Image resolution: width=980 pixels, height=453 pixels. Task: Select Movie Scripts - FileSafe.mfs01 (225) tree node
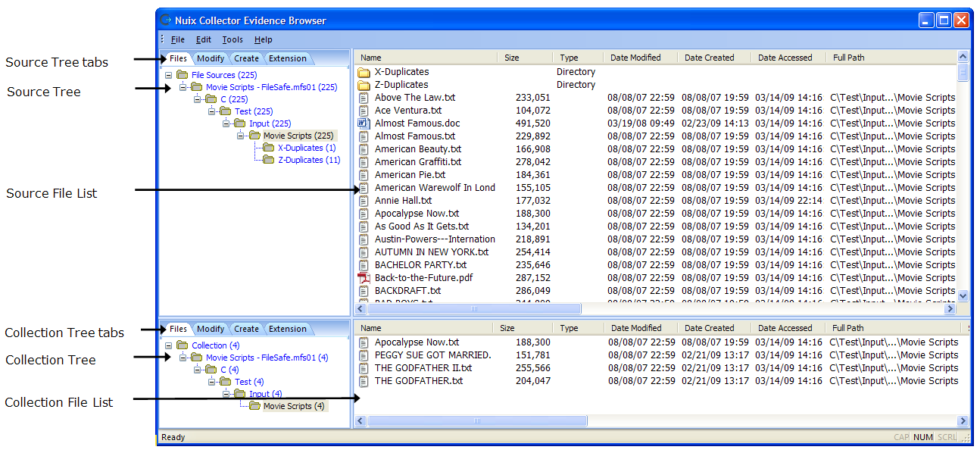[271, 87]
